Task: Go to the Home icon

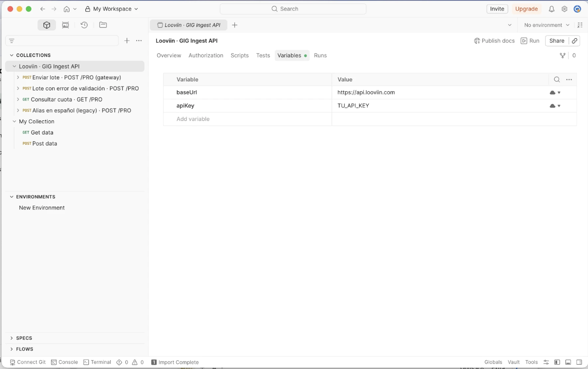Action: pos(67,9)
